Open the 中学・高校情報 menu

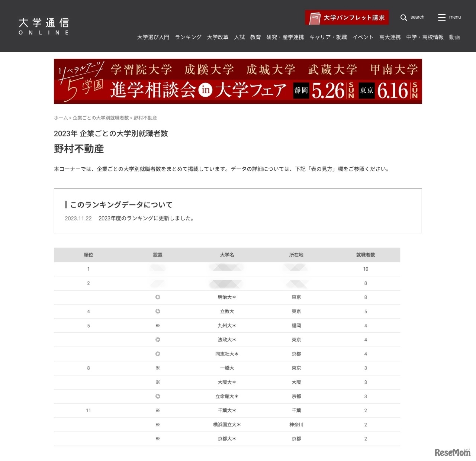(425, 37)
